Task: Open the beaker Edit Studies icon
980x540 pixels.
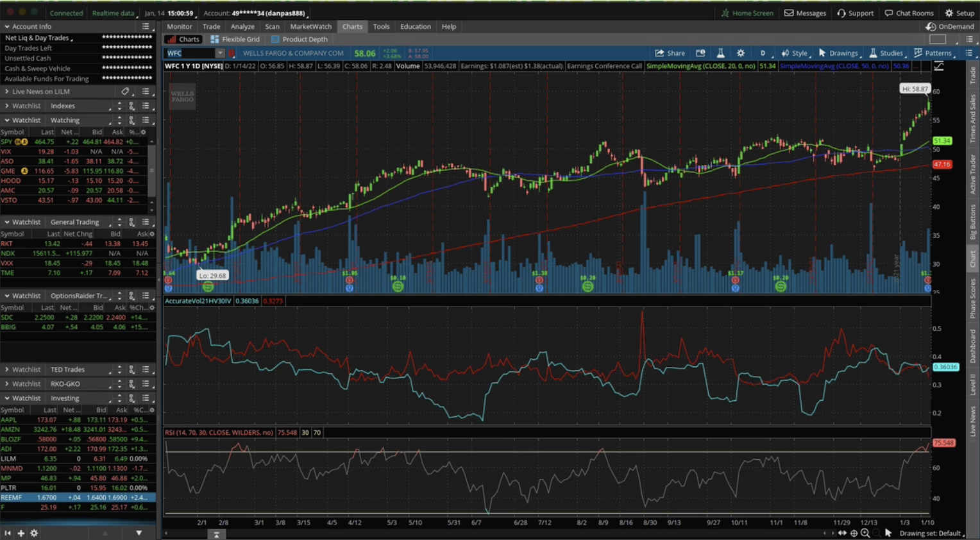Action: [x=720, y=53]
